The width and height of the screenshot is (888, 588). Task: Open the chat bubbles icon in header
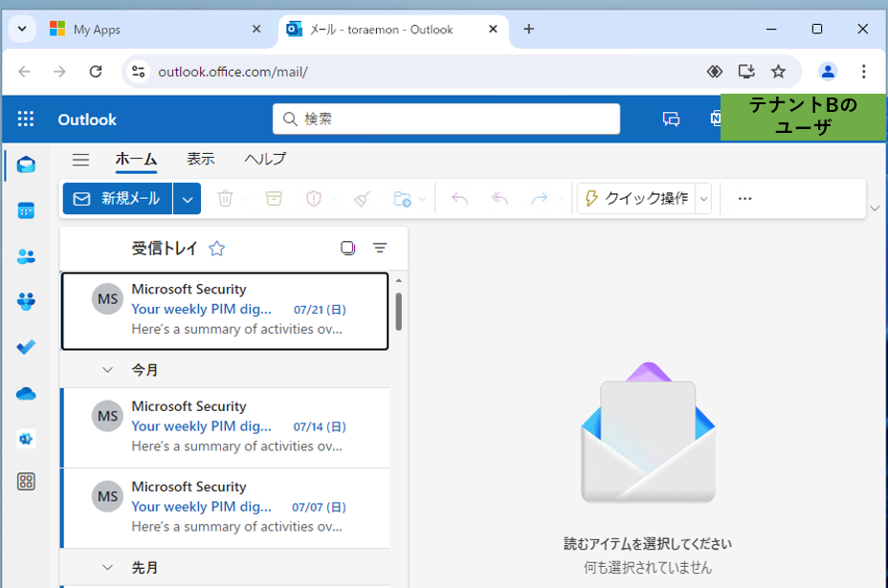point(671,119)
